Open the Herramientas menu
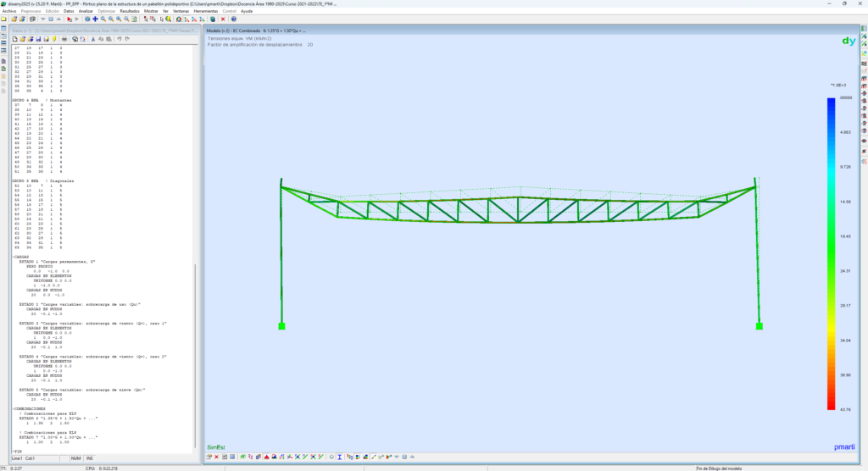 tap(206, 11)
